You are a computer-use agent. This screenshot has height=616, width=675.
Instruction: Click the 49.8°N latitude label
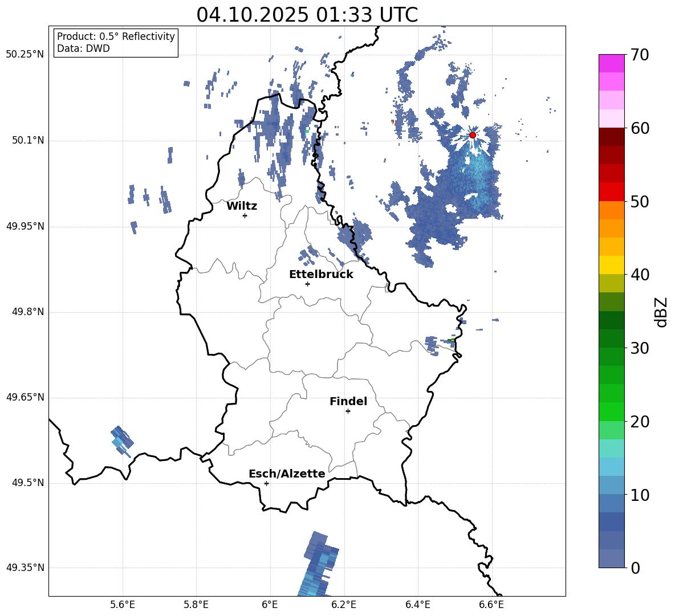[x=27, y=312]
